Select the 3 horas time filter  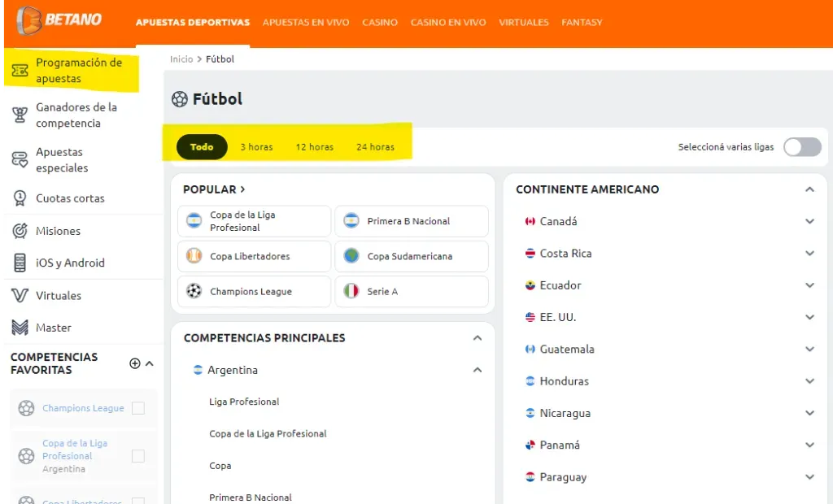click(256, 147)
